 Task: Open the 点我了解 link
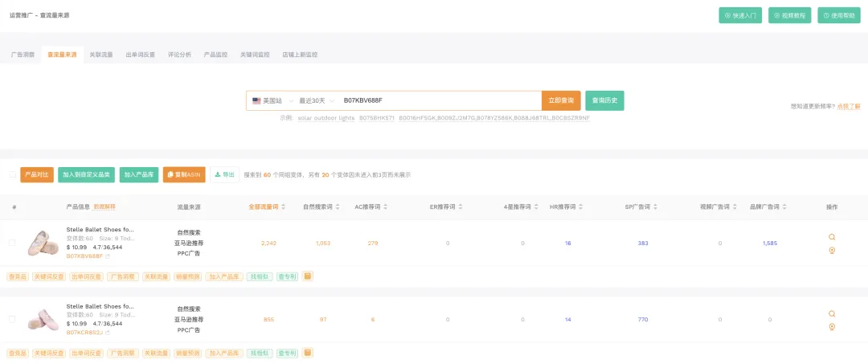849,105
